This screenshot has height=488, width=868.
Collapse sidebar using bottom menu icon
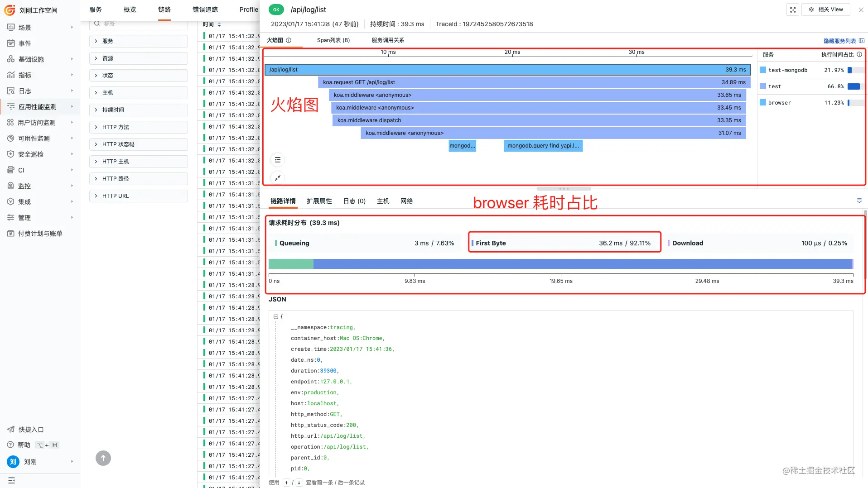click(x=12, y=480)
